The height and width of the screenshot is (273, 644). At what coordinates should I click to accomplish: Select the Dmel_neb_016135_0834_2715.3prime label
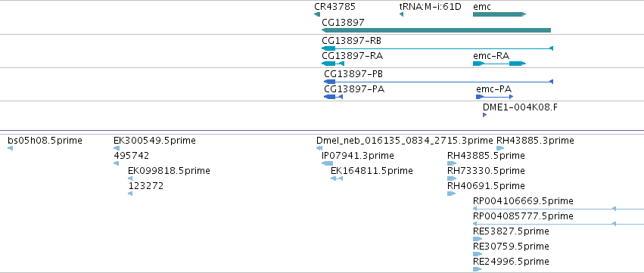point(405,141)
